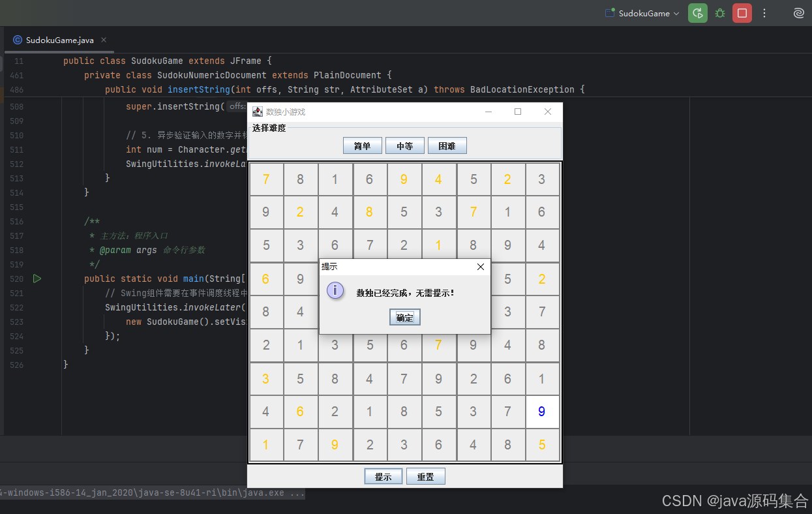This screenshot has height=514, width=812.
Task: Click line number 520 in the gutter
Action: tap(16, 279)
